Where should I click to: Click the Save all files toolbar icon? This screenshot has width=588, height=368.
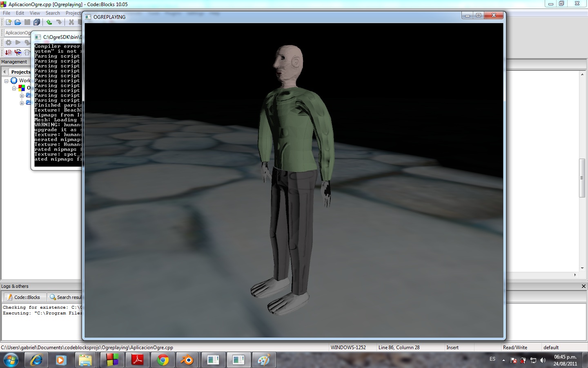pos(37,22)
